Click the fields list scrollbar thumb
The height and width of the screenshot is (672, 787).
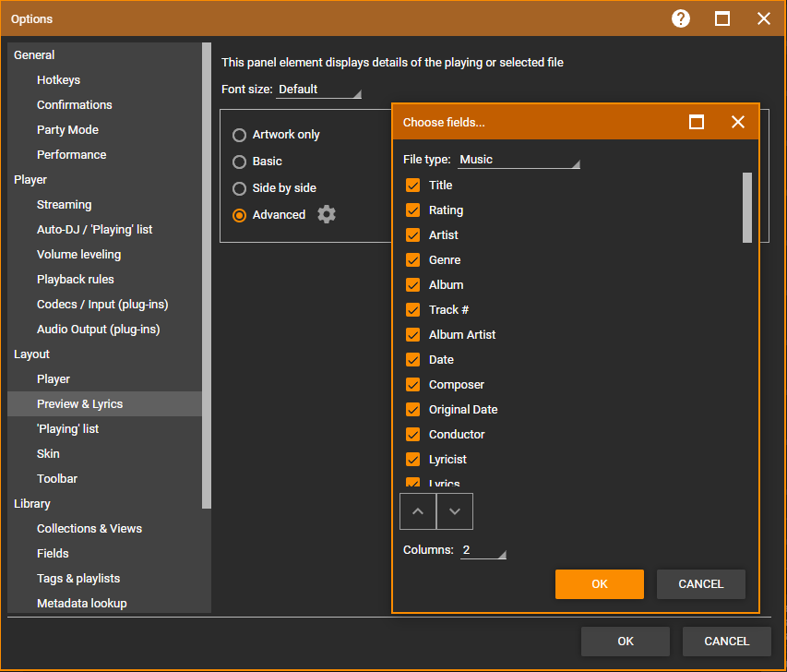coord(747,208)
